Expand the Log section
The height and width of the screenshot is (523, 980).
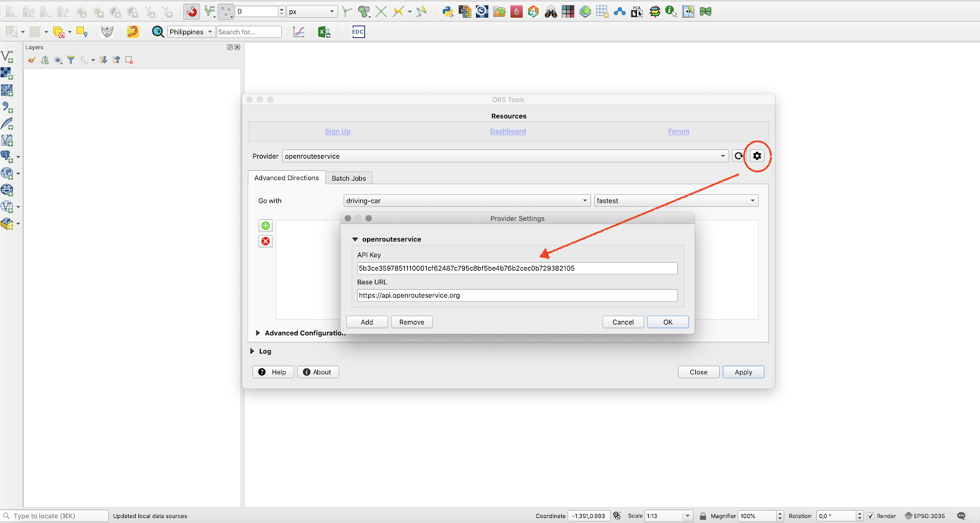coord(252,352)
